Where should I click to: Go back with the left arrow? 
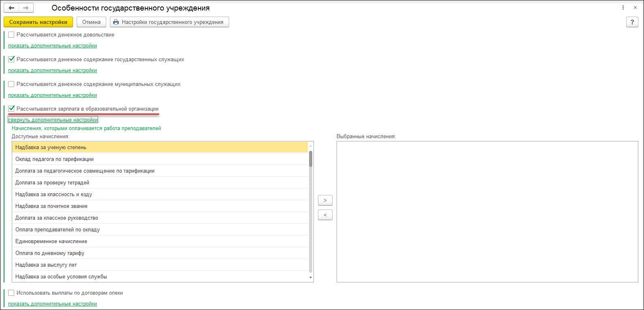point(11,8)
